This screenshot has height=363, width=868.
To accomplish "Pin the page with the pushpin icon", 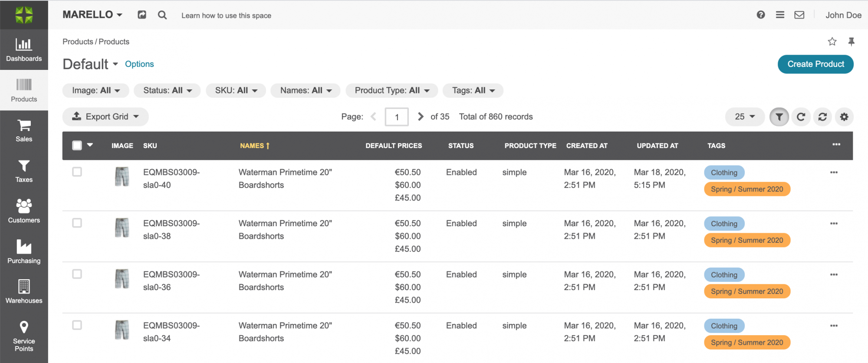I will 851,42.
